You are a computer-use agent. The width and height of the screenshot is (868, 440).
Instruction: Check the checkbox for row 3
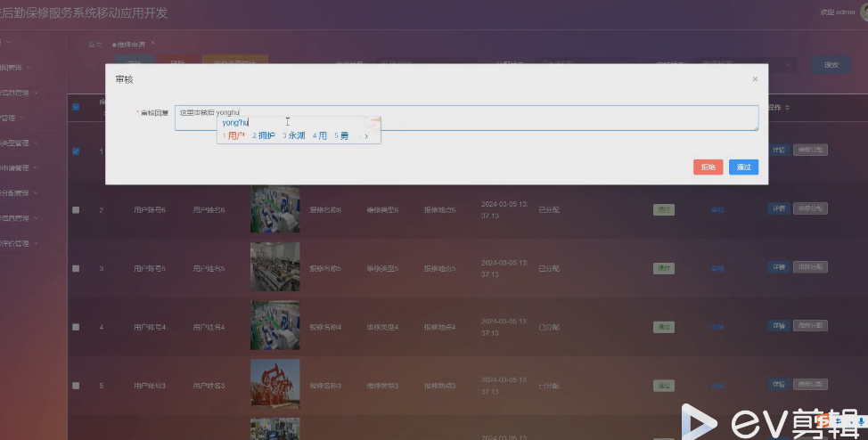(76, 268)
